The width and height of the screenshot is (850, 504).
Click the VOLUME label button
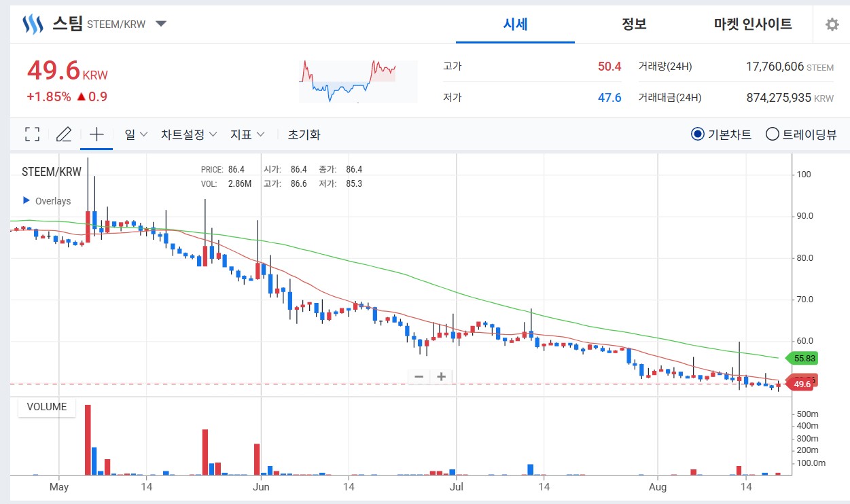click(47, 407)
